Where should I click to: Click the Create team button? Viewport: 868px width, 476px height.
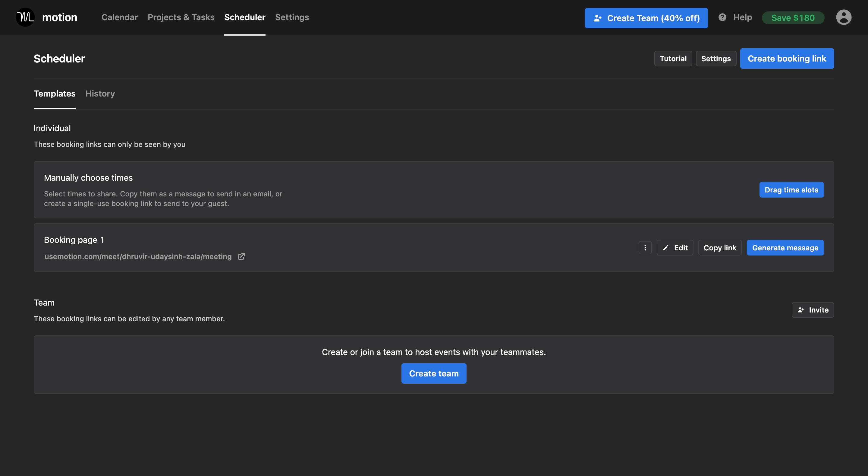tap(434, 373)
